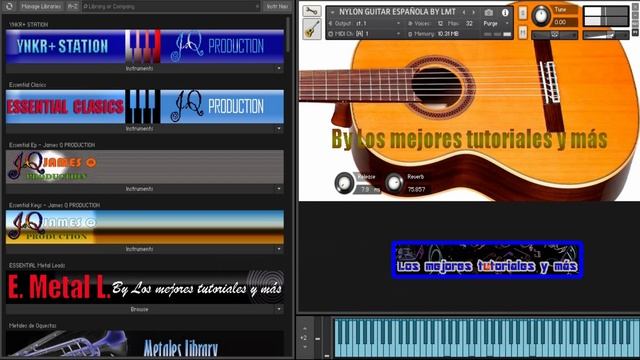This screenshot has width=640, height=360.
Task: Click the instrument pan slider
Action: point(555,35)
